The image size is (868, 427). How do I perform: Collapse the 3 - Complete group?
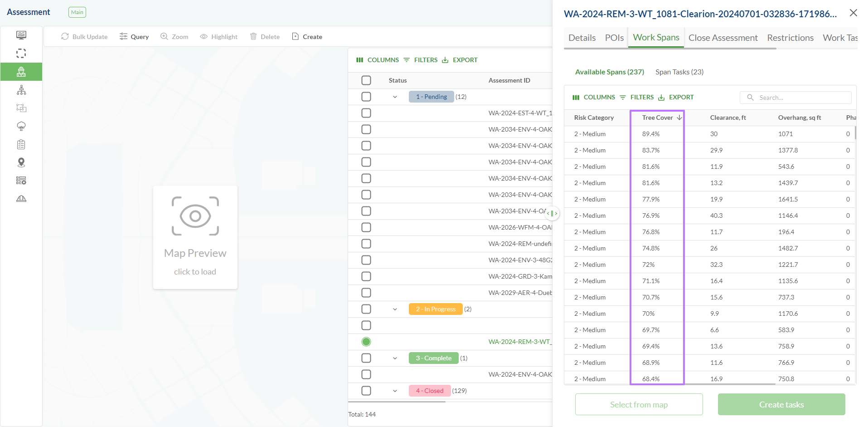(395, 358)
